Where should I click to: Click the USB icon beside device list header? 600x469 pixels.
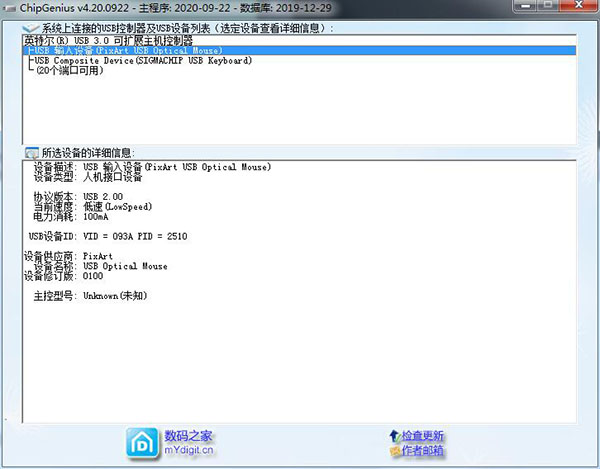click(x=30, y=28)
